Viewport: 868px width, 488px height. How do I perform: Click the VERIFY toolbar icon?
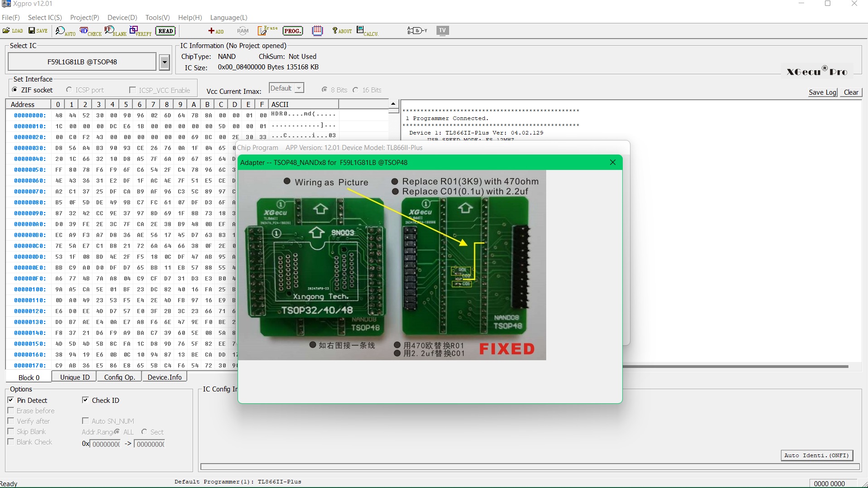[x=141, y=31]
